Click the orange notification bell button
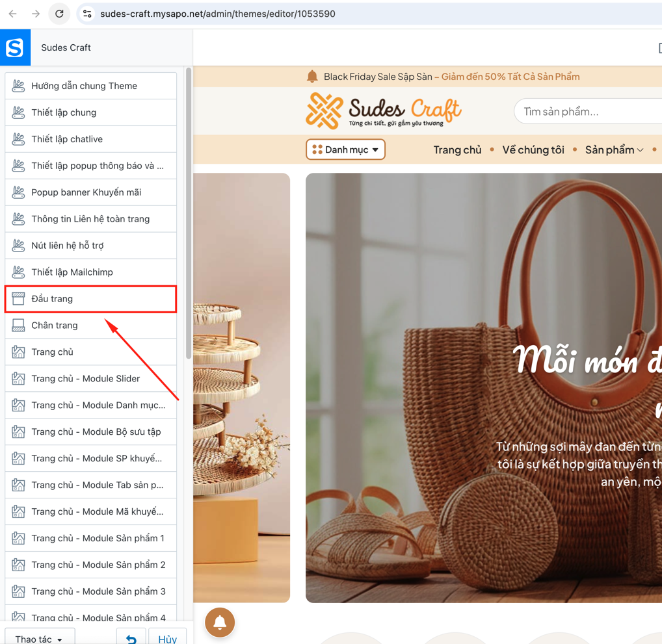The height and width of the screenshot is (644, 662). coord(220,623)
